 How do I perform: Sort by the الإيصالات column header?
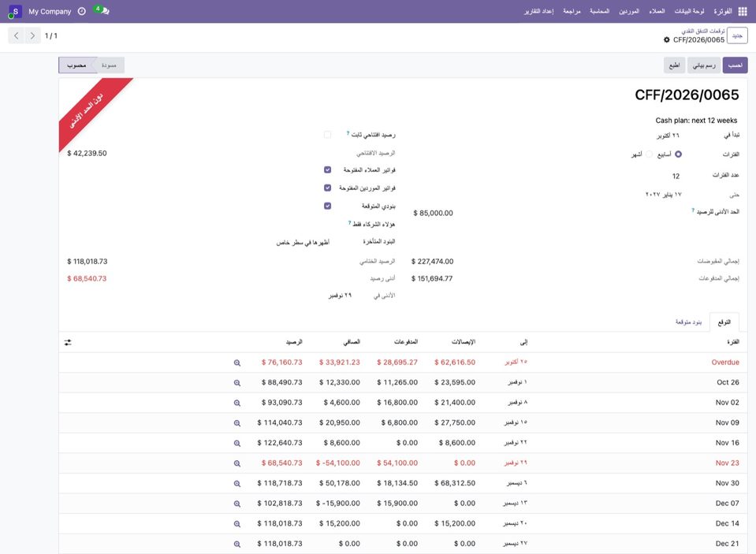coord(464,342)
